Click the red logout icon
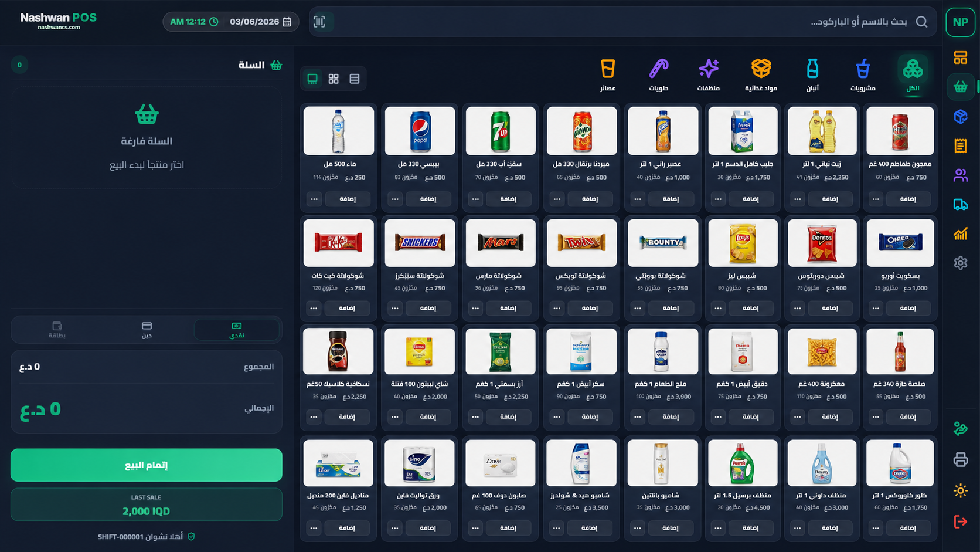The image size is (980, 552). pos(960,521)
